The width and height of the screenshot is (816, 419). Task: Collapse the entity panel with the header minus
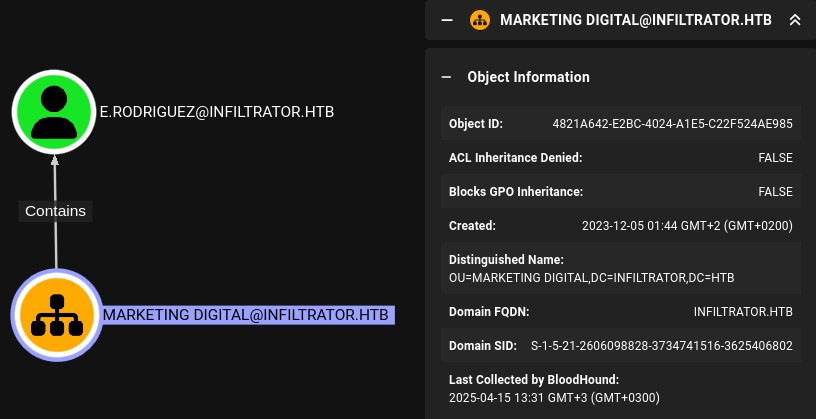pos(447,20)
